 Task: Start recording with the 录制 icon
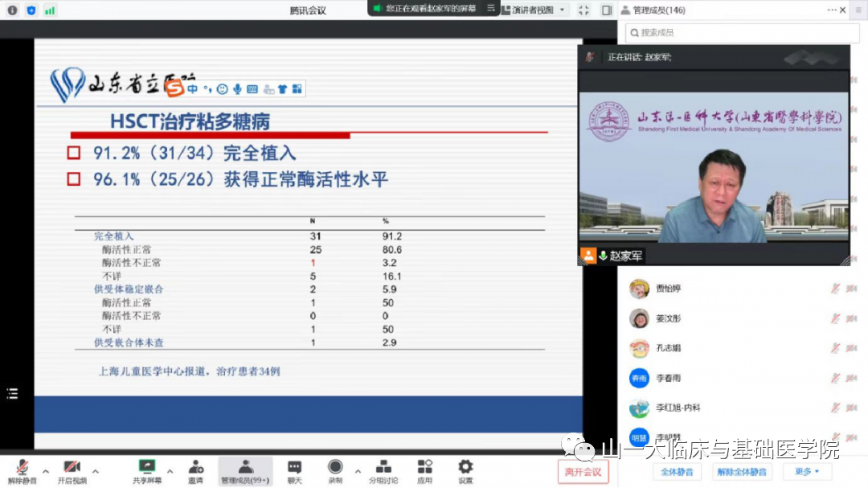pos(335,469)
